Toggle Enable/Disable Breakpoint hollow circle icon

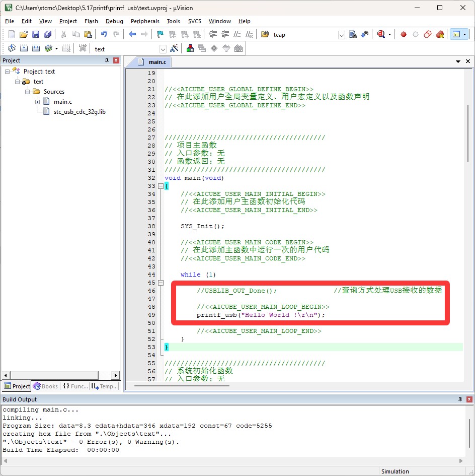[x=416, y=34]
